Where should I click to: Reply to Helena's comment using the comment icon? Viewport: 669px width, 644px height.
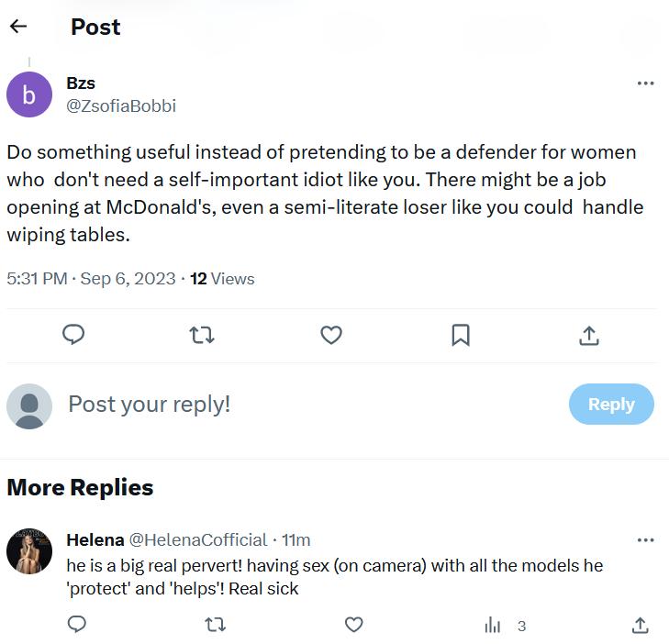click(78, 625)
